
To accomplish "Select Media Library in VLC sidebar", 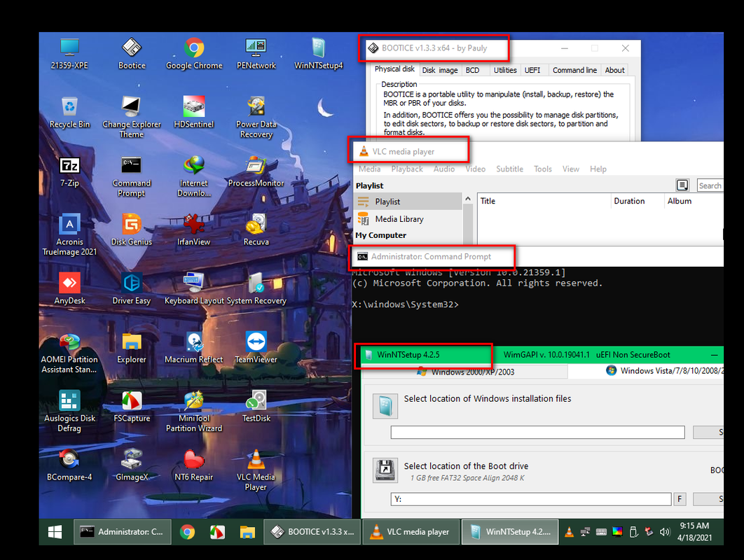I will pos(408,219).
